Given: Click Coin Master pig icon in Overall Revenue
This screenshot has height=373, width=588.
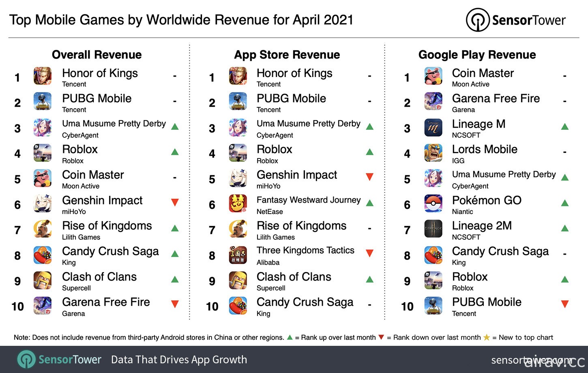Looking at the screenshot, I should 43,178.
